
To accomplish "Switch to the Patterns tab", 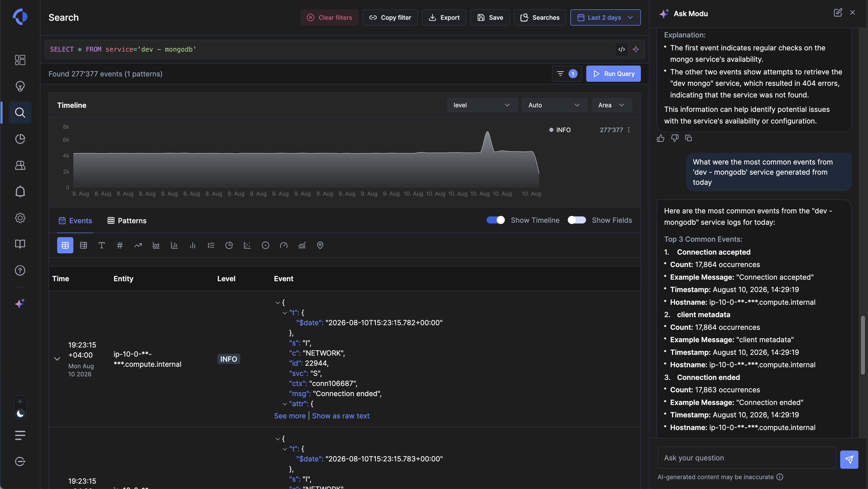I will click(127, 220).
